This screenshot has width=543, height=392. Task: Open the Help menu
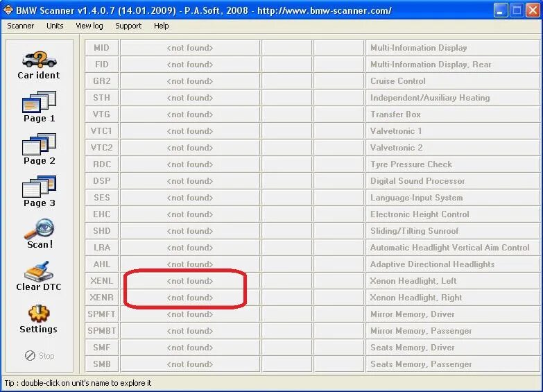tap(162, 26)
